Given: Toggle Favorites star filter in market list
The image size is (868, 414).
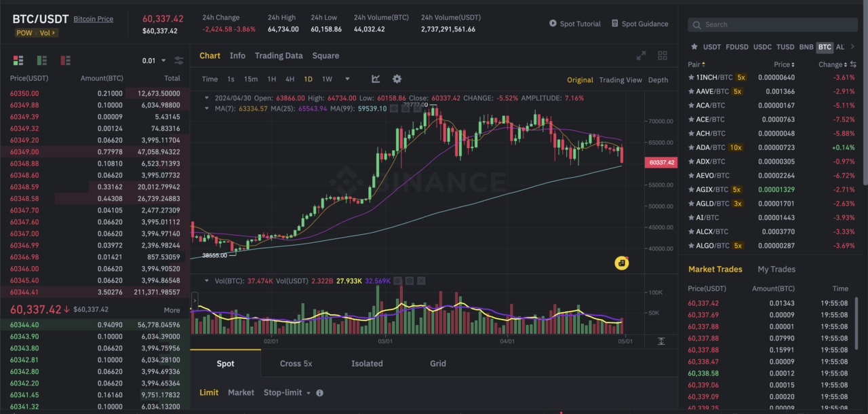Looking at the screenshot, I should (x=693, y=47).
